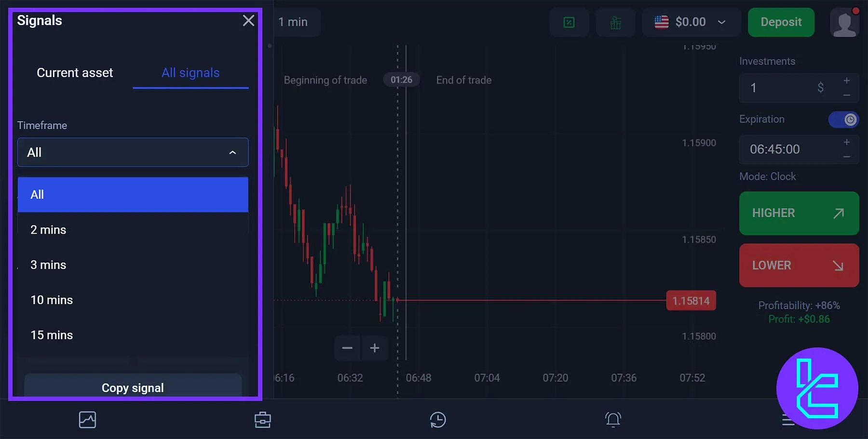Select the 10 mins timeframe option
The height and width of the screenshot is (439, 868).
(52, 300)
